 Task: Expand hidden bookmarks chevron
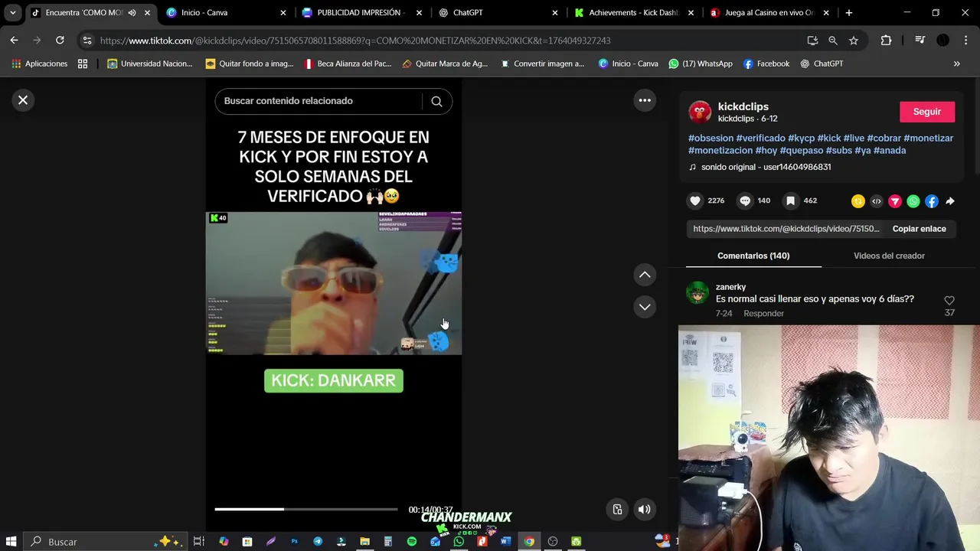[956, 64]
